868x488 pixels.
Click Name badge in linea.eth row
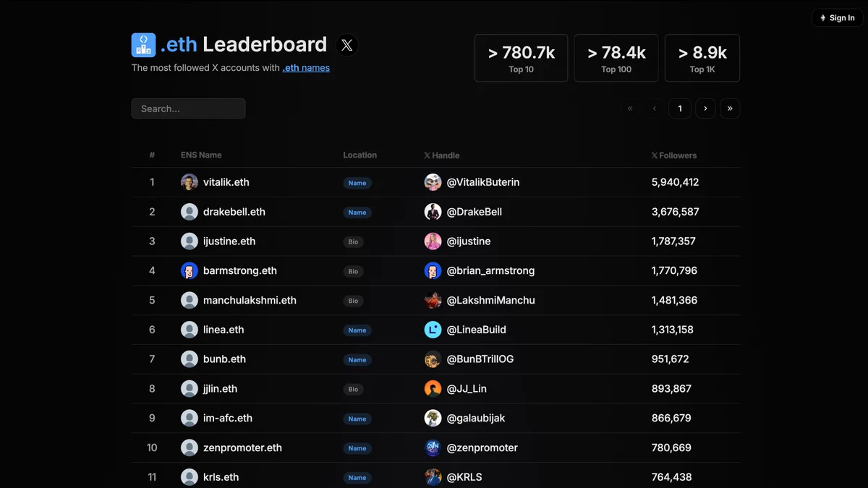coord(357,330)
